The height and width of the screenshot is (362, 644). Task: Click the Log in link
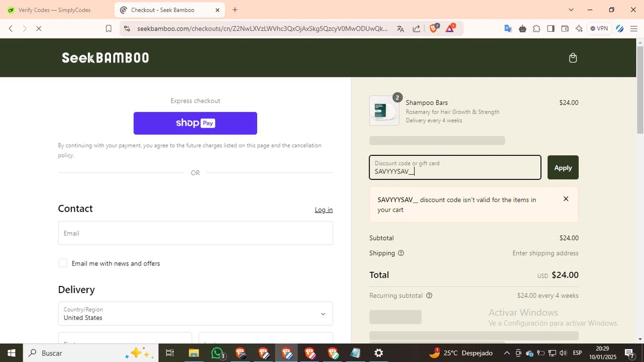pyautogui.click(x=324, y=210)
